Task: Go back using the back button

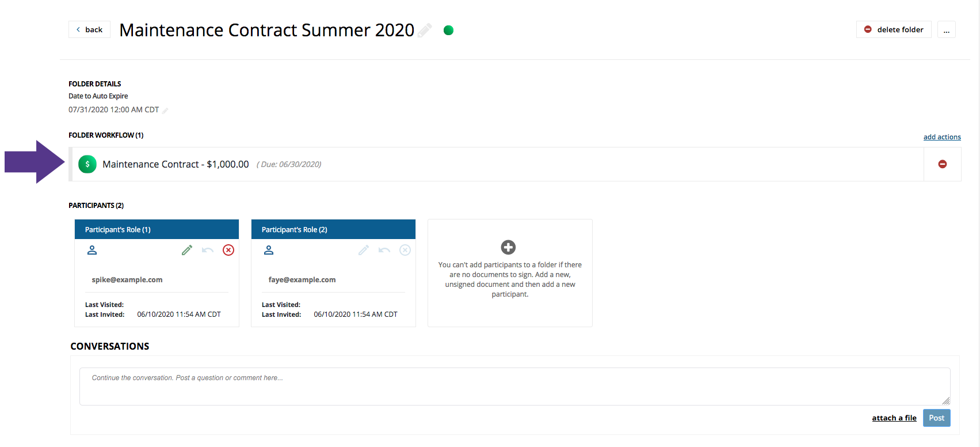Action: tap(89, 29)
